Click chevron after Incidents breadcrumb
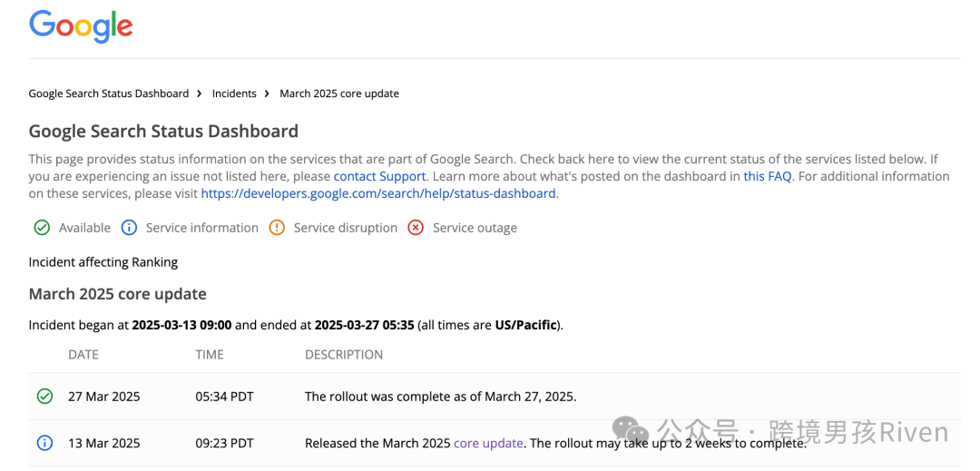980x471 pixels. point(267,93)
